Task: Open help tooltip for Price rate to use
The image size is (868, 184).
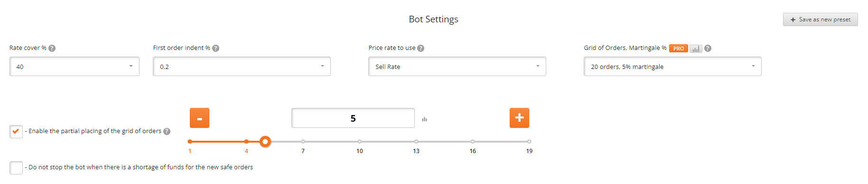Action: pyautogui.click(x=421, y=48)
